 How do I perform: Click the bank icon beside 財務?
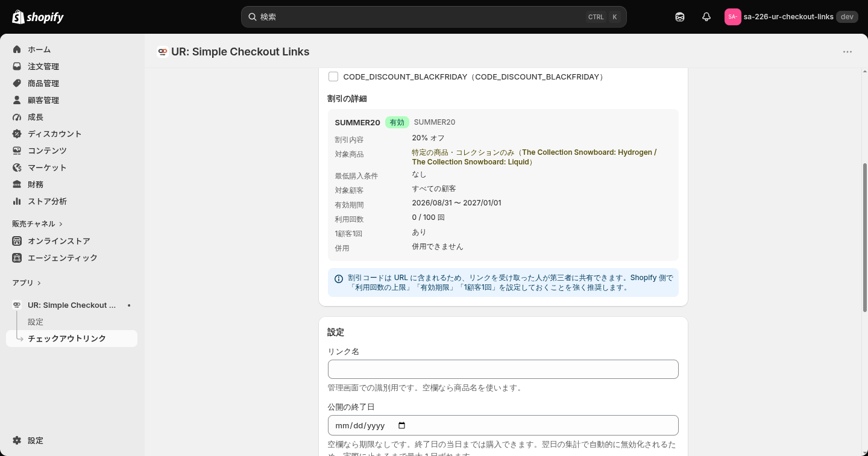pos(17,184)
